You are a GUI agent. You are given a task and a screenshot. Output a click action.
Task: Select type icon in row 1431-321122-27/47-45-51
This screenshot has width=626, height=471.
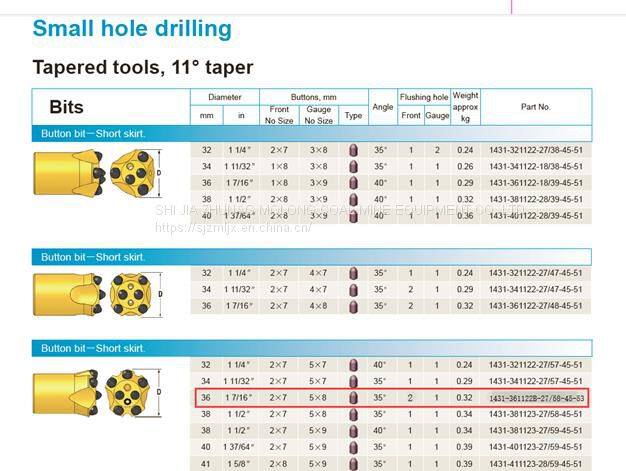coord(353,273)
